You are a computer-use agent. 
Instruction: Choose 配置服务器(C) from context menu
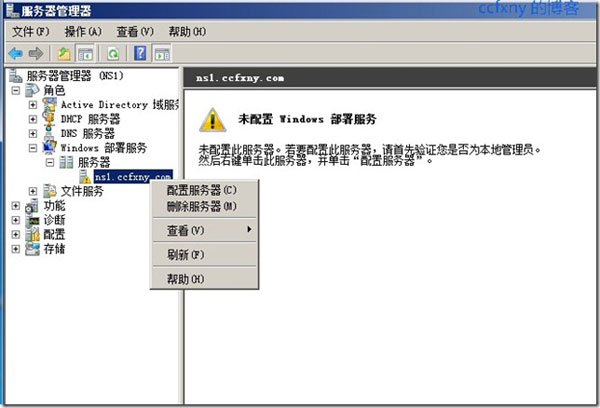coord(204,190)
